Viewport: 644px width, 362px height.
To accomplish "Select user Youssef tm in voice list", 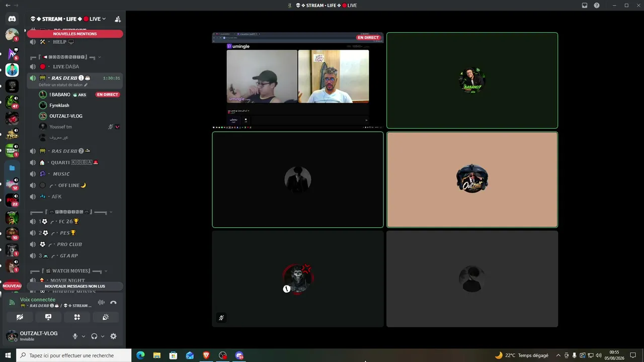I will coord(79,127).
